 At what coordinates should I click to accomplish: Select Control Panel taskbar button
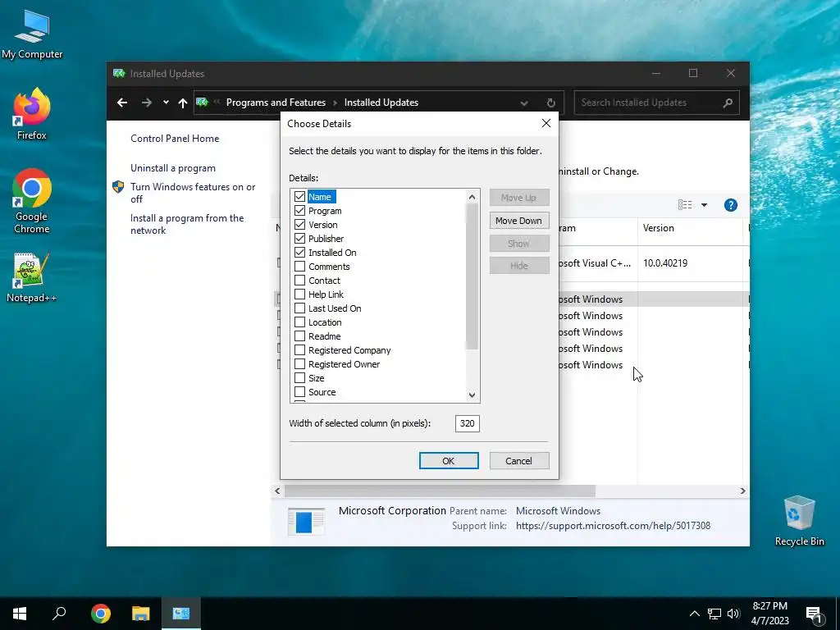point(180,614)
